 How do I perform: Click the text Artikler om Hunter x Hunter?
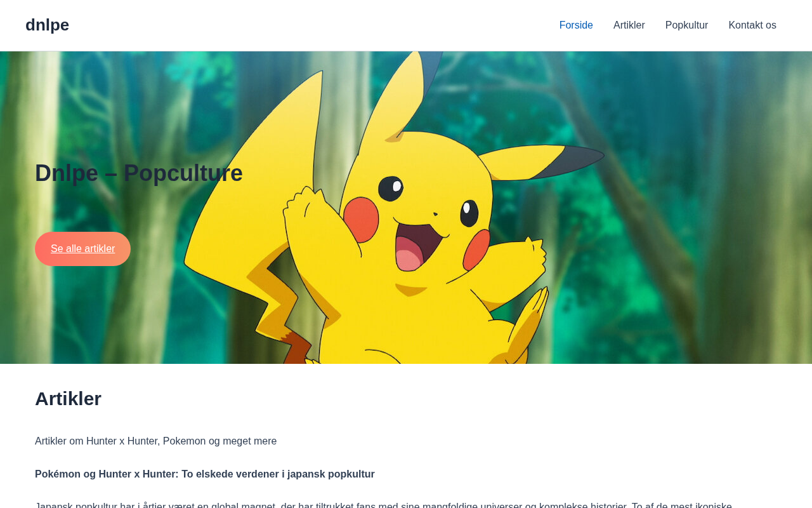[95, 441]
